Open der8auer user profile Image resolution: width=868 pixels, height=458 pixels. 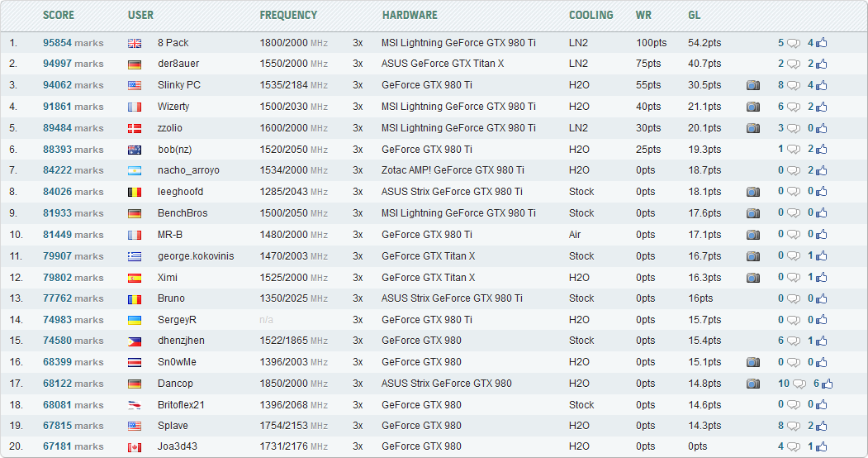(x=178, y=64)
